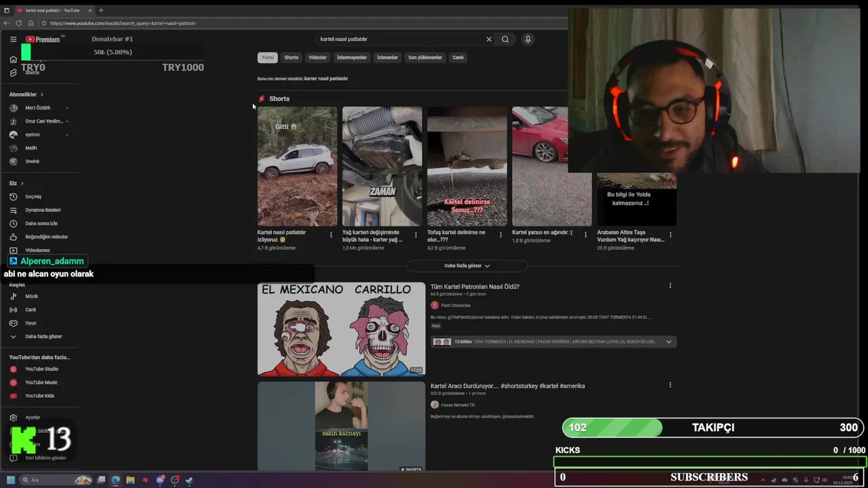The width and height of the screenshot is (868, 488).
Task: Open options menu for 'Yağ karteri değişiminde' short
Action: click(x=416, y=235)
